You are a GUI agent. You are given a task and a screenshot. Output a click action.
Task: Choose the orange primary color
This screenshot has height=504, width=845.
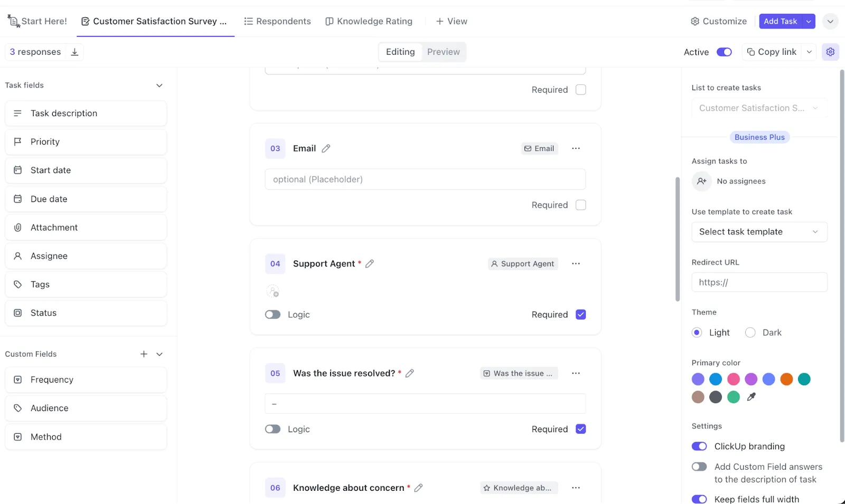[786, 379]
